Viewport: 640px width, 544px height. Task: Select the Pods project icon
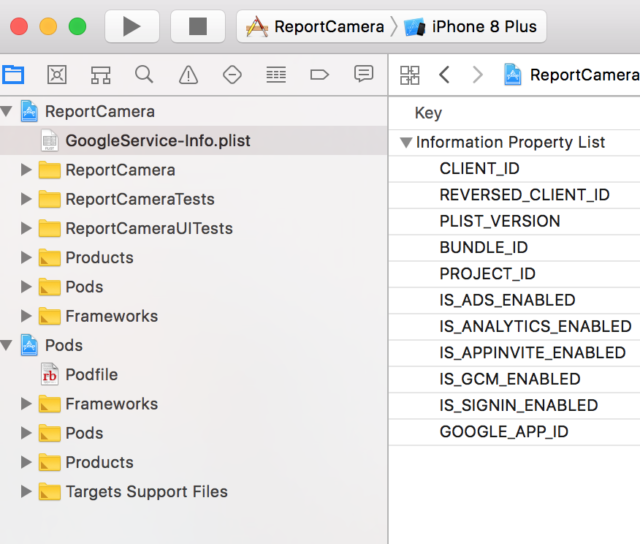29,345
